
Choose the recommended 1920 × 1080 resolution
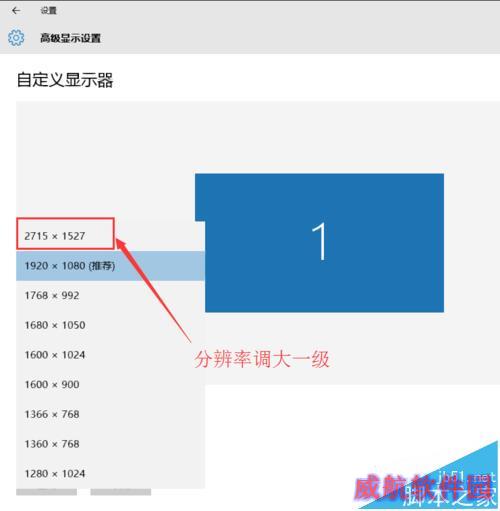[110, 266]
